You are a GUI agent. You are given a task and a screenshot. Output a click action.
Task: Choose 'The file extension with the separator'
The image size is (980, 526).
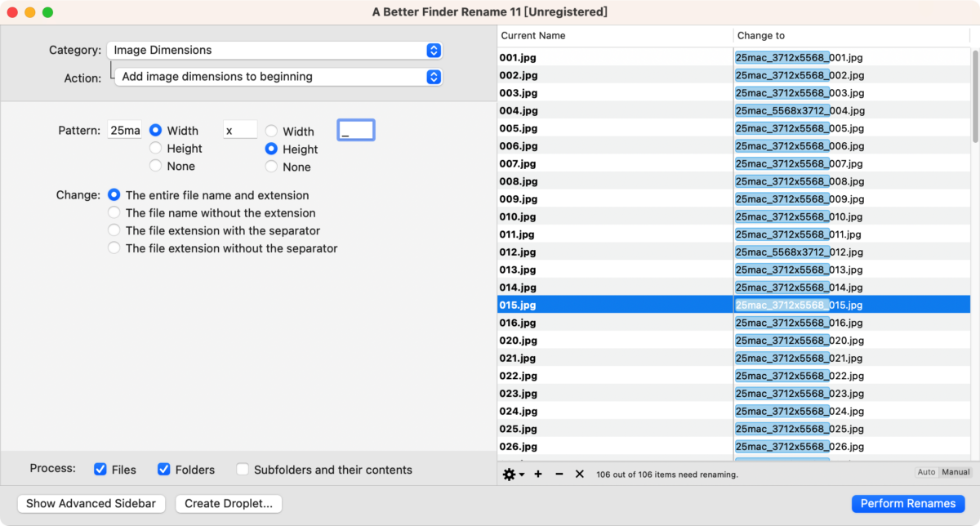pos(114,231)
